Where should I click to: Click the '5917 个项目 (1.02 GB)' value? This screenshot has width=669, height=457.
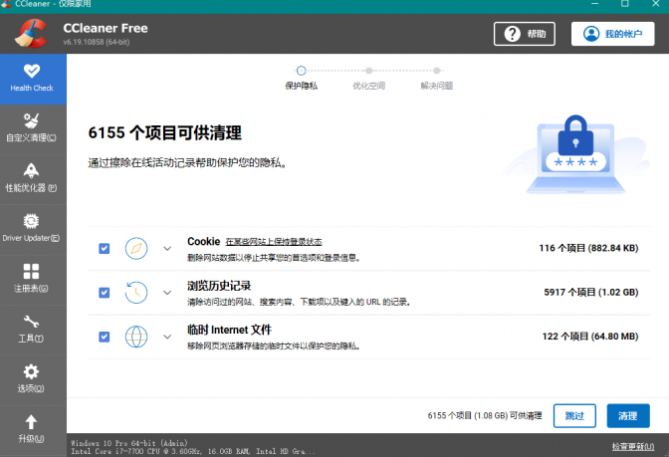(x=591, y=292)
